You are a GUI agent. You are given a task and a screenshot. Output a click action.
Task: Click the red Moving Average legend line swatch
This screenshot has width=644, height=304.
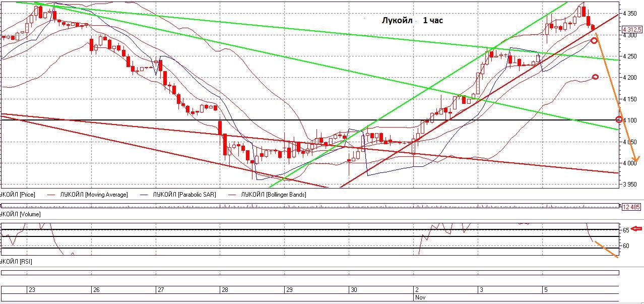pyautogui.click(x=51, y=195)
